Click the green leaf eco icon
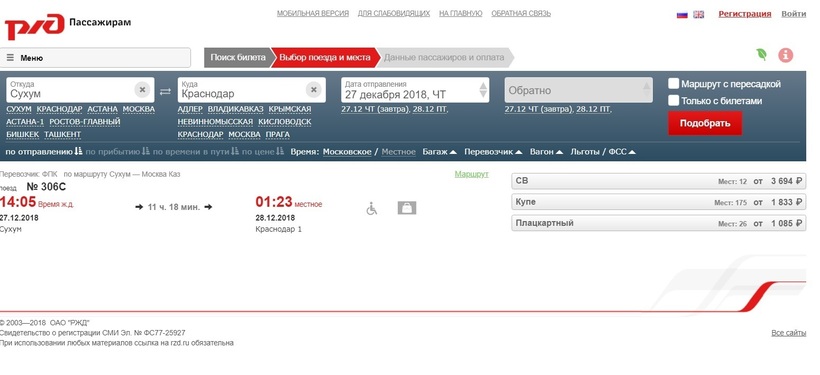This screenshot has width=820, height=375. pos(761,54)
